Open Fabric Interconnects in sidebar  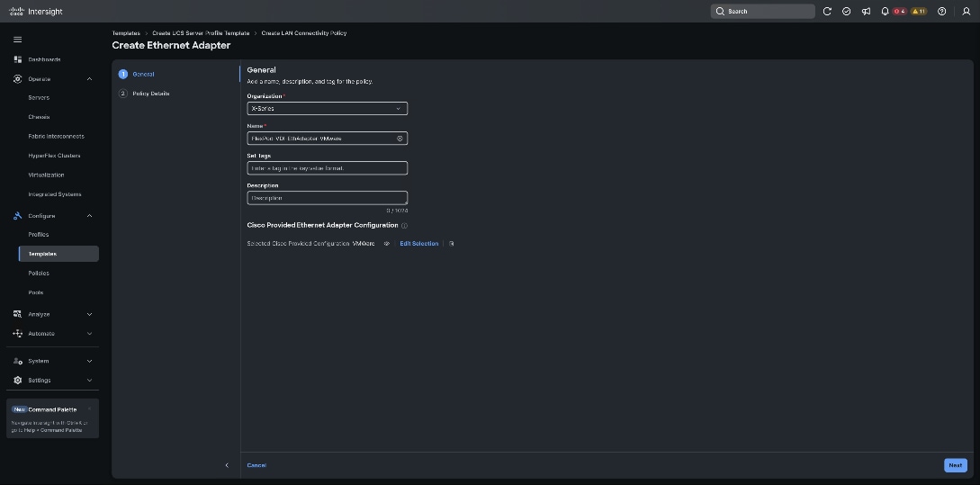click(57, 136)
